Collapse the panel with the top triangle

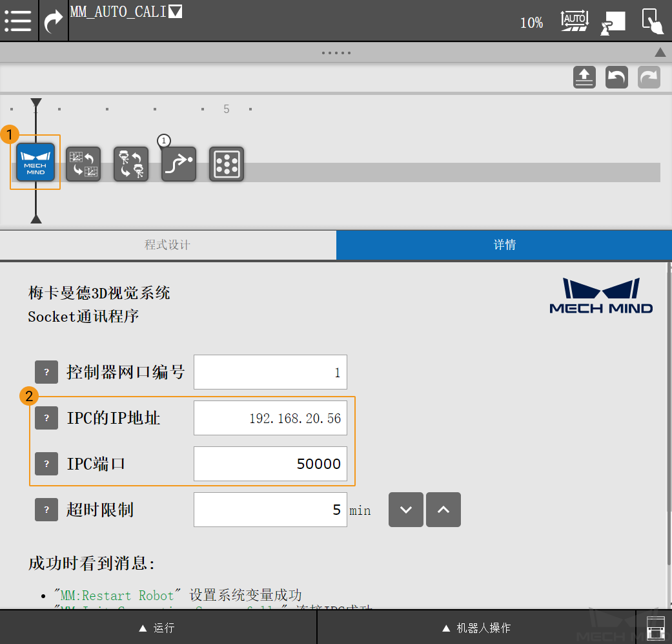660,52
